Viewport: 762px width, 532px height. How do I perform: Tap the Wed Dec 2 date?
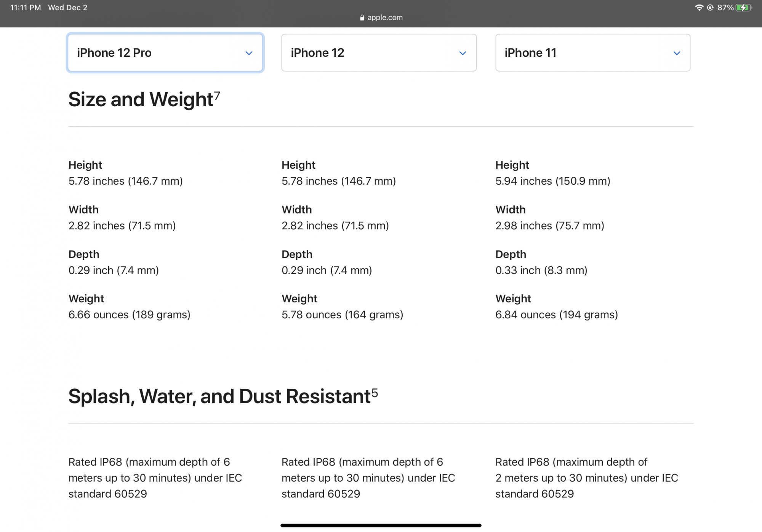[67, 8]
